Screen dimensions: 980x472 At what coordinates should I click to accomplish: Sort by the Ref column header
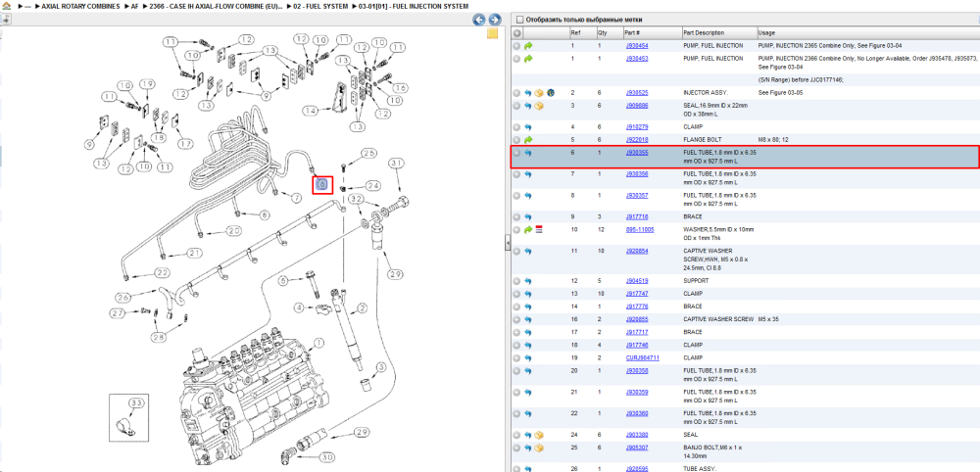[582, 33]
